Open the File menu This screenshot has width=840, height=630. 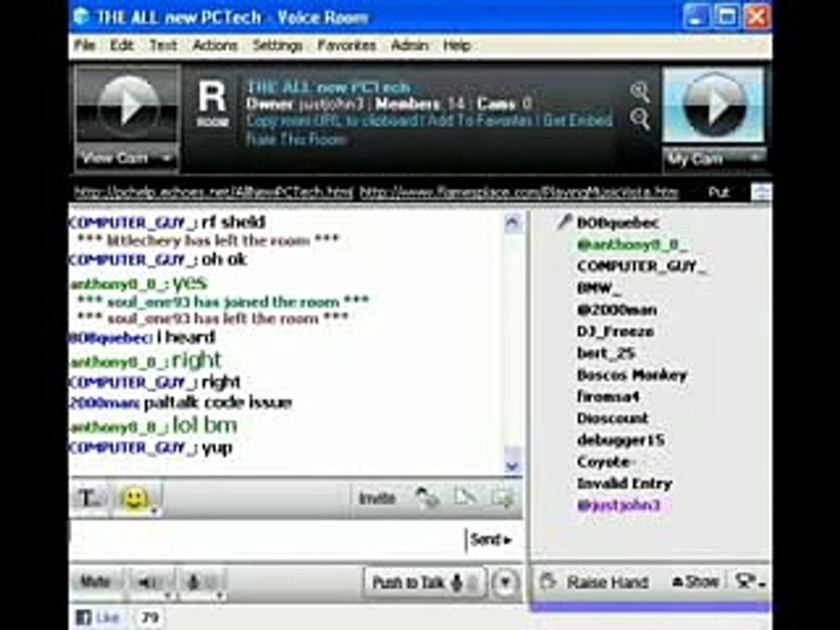84,45
